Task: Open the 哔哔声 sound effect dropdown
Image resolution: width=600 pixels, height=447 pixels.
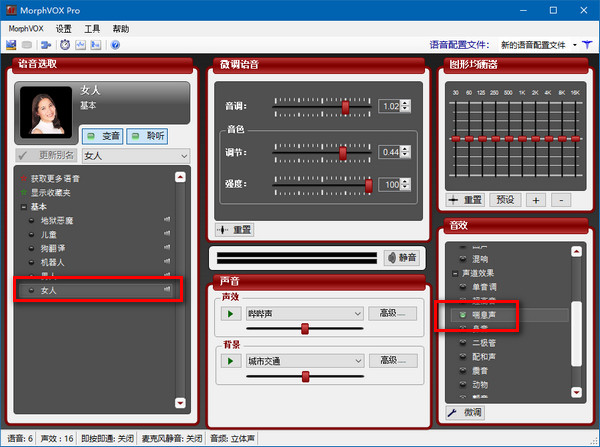Action: point(305,314)
